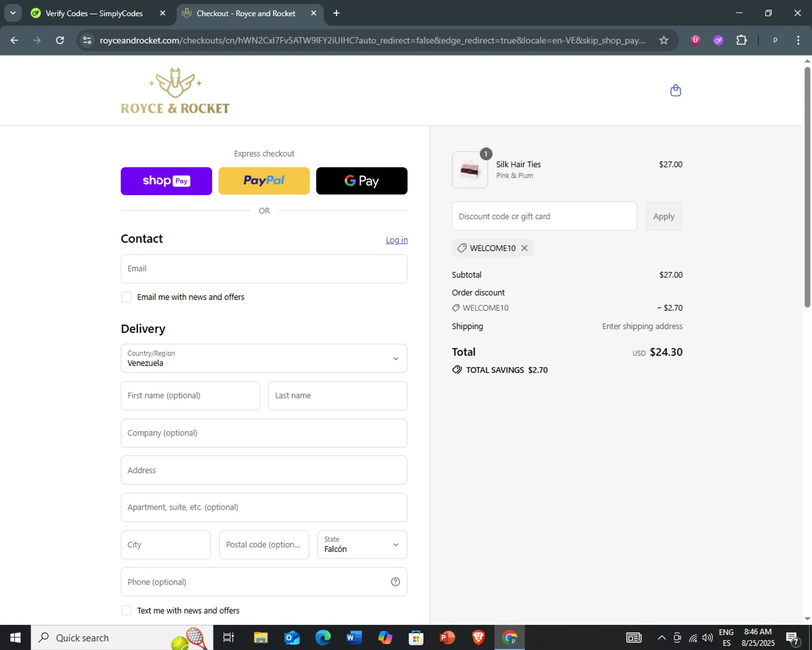Click the Windows Quick search box
Viewport: 812px width, 650px height.
[x=122, y=638]
